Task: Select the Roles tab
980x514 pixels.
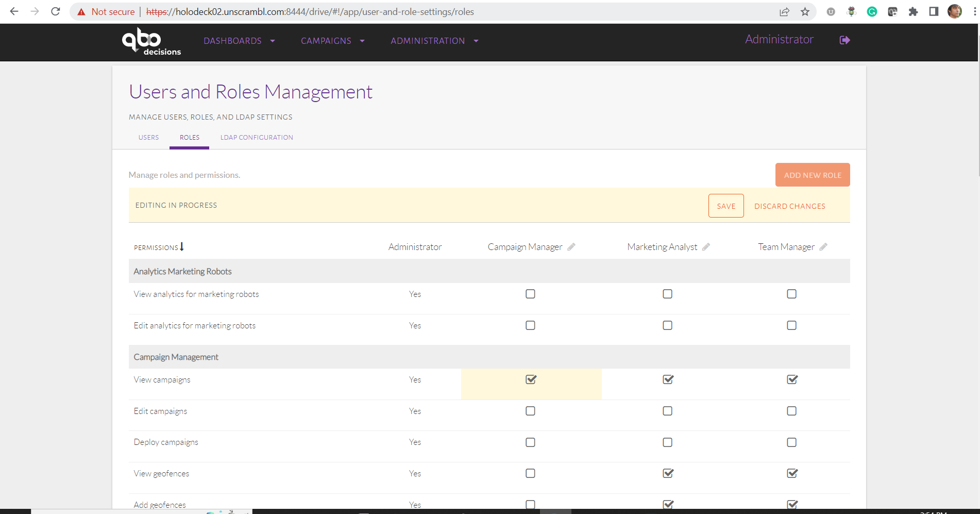Action: [x=189, y=138]
